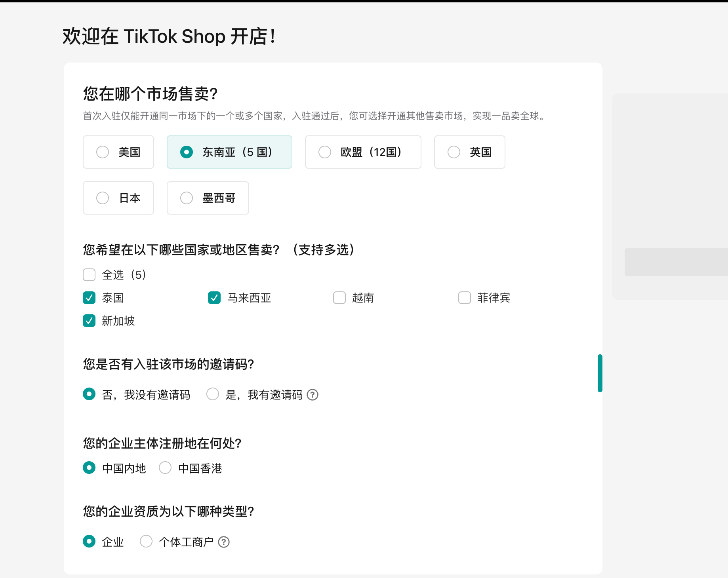This screenshot has height=578, width=728.
Task: Uncheck the 泰国 checkbox
Action: (x=89, y=298)
